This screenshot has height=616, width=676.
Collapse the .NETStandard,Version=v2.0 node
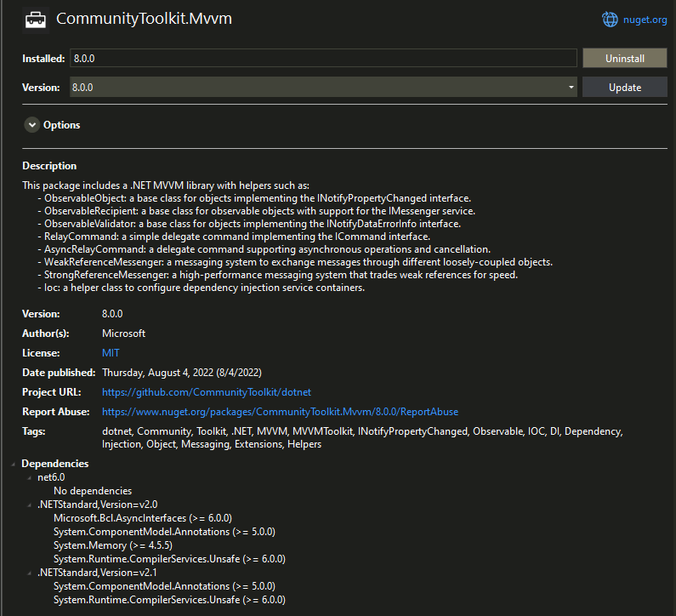tap(29, 505)
